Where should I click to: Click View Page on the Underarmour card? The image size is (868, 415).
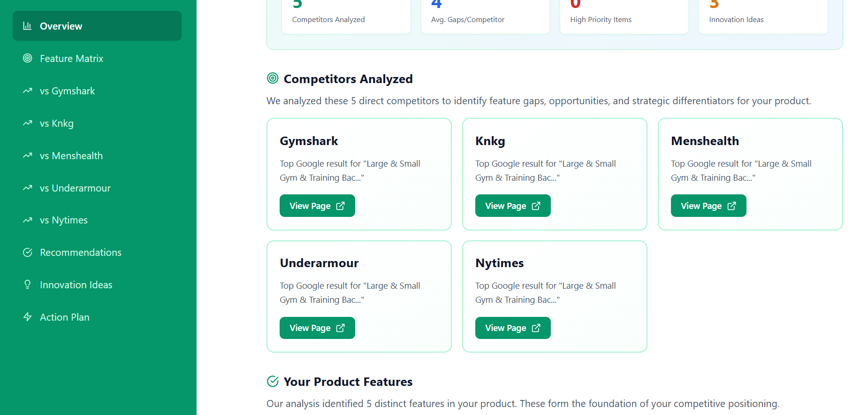317,328
